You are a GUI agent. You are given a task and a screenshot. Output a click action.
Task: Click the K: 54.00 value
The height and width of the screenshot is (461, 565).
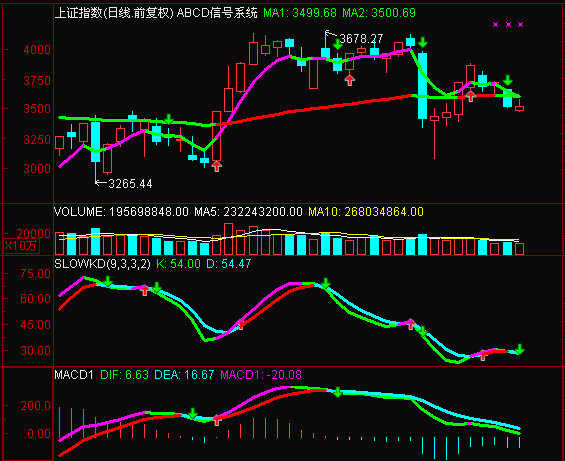178,264
